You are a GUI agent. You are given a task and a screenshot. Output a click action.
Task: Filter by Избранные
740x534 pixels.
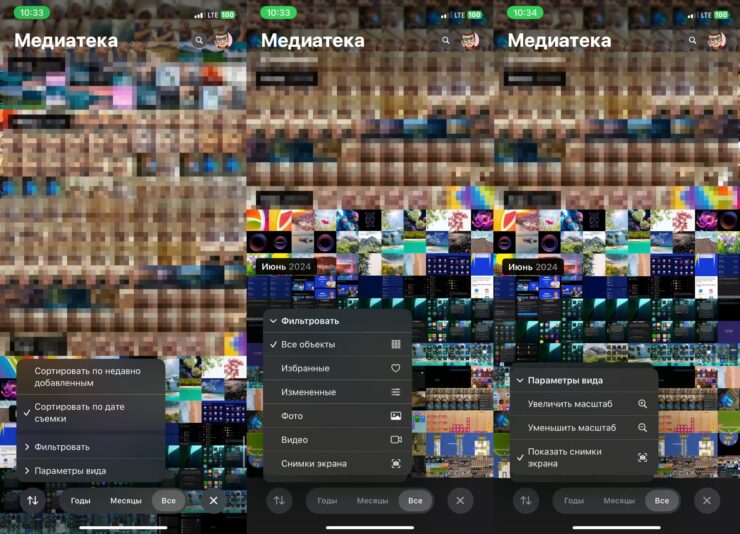point(337,368)
